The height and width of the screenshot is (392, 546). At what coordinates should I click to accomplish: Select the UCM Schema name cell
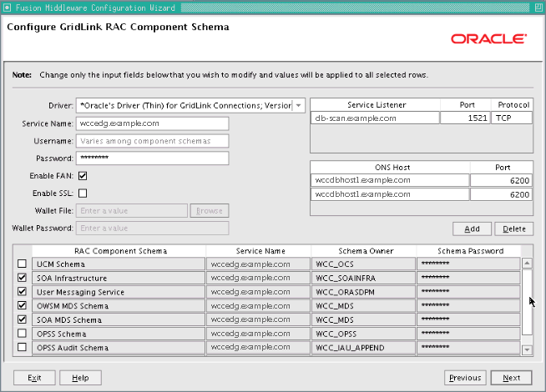119,264
